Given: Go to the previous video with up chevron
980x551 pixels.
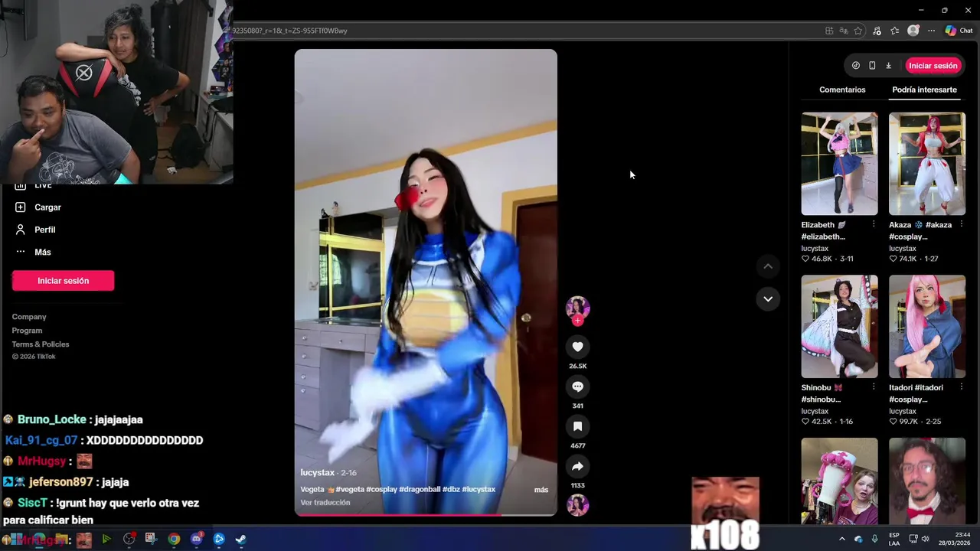Looking at the screenshot, I should pyautogui.click(x=768, y=266).
